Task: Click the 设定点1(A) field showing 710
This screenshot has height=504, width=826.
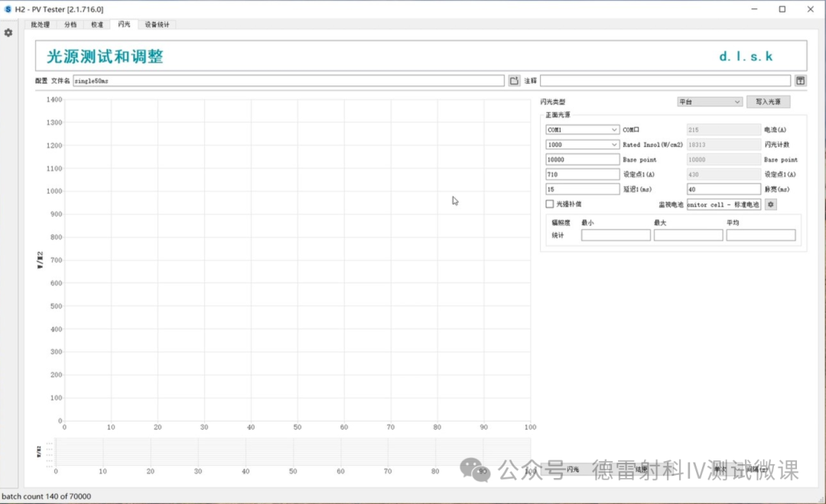Action: click(582, 174)
